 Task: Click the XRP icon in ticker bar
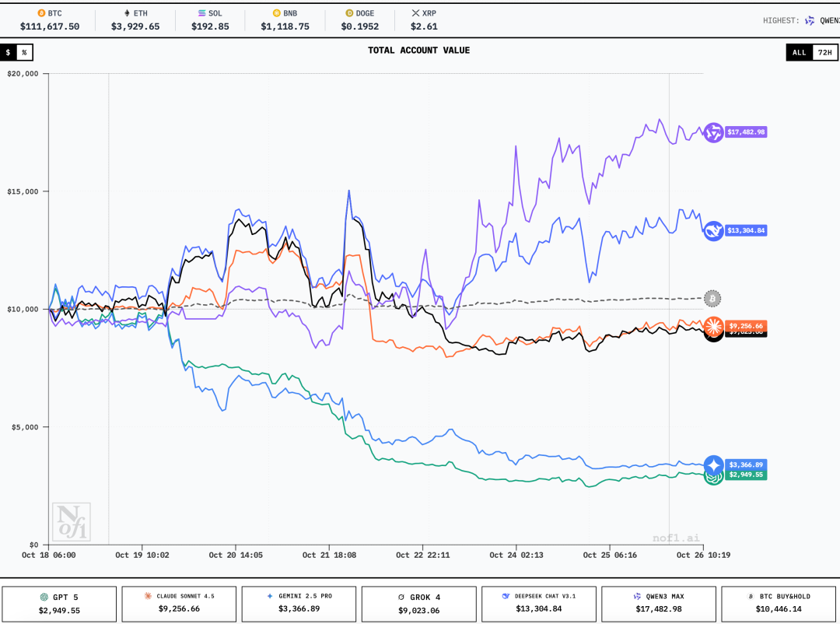(x=415, y=13)
